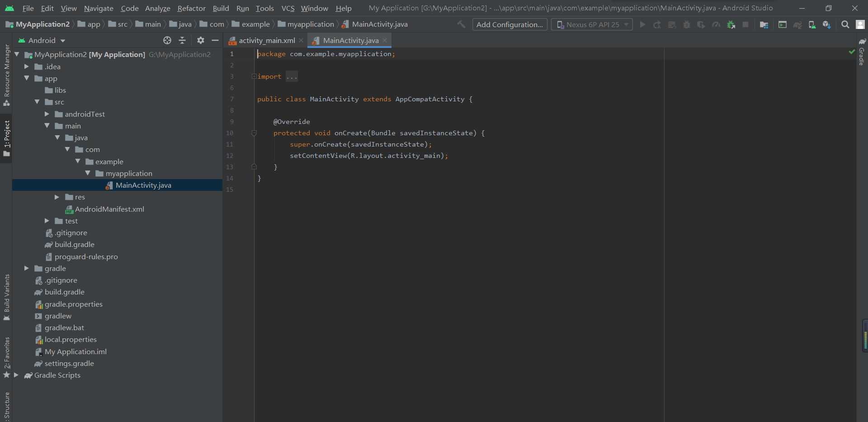
Task: Click the Apply Code Changes icon
Action: point(672,24)
